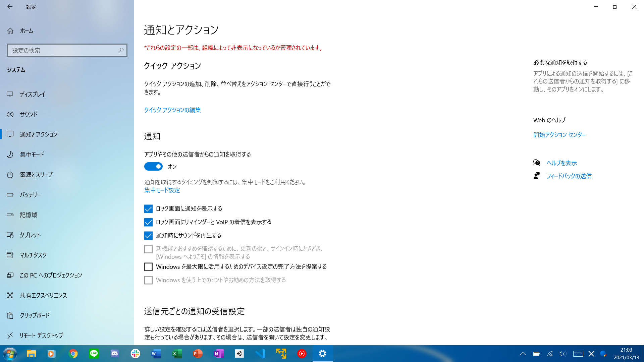
Task: Open 共有エクスペリエンス settings
Action: [x=67, y=295]
